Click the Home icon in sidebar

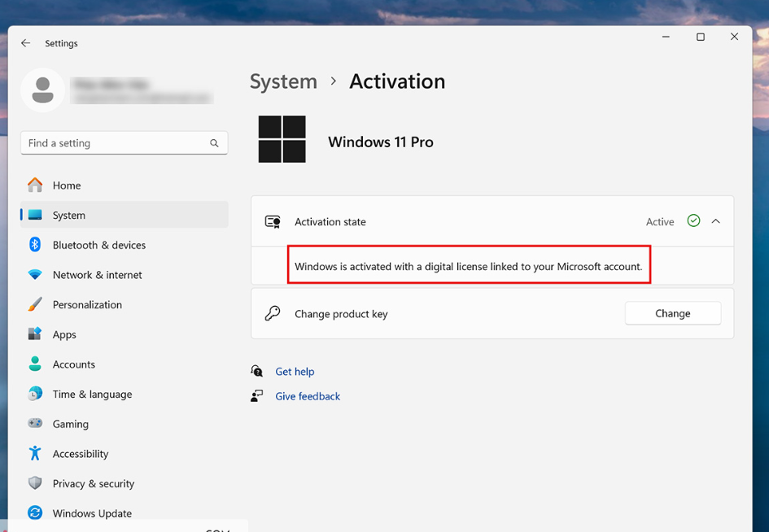pos(35,185)
